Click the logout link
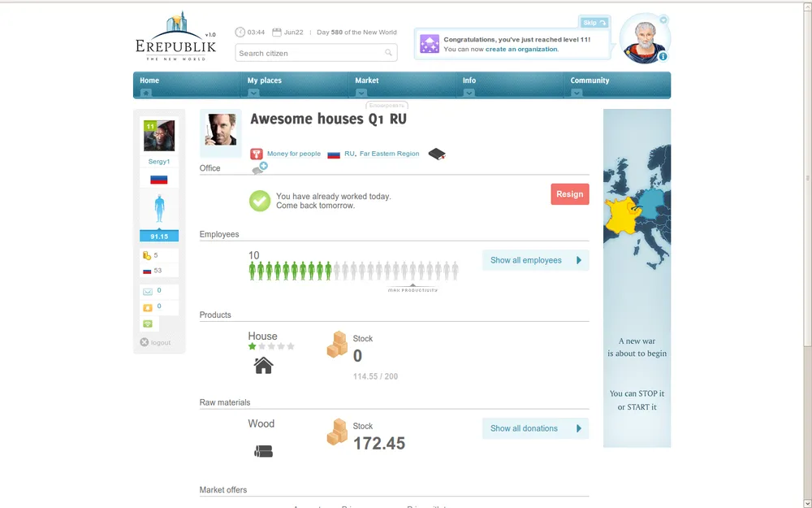Viewport: 812px width, 508px height. pyautogui.click(x=155, y=343)
